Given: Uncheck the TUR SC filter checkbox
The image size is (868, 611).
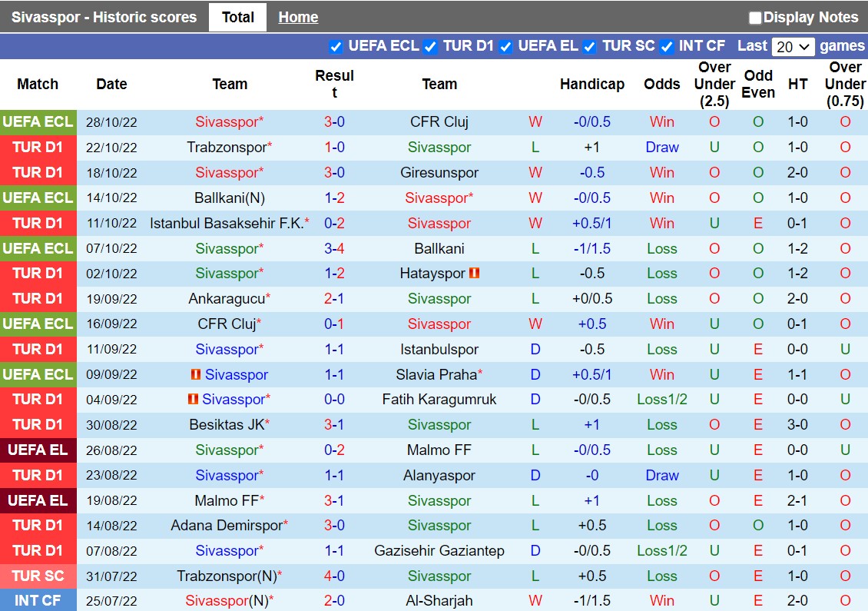Looking at the screenshot, I should coord(590,47).
